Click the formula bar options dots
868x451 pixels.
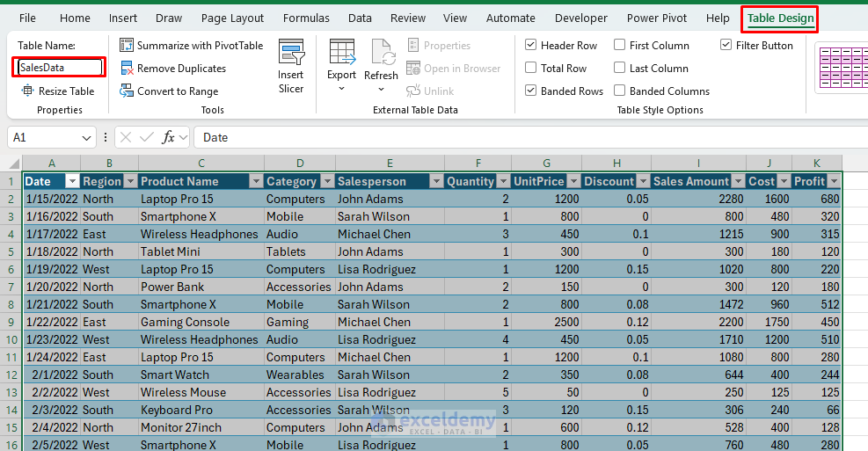pos(106,137)
